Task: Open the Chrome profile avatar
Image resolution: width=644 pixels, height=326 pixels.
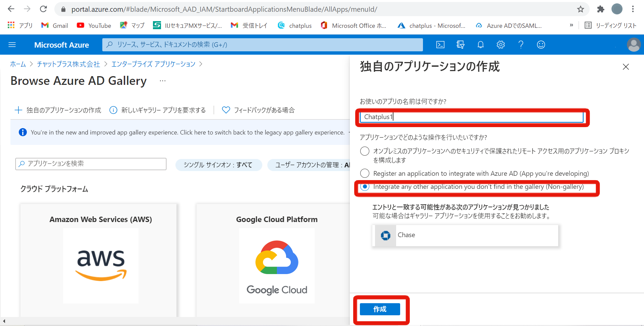Action: click(x=617, y=9)
